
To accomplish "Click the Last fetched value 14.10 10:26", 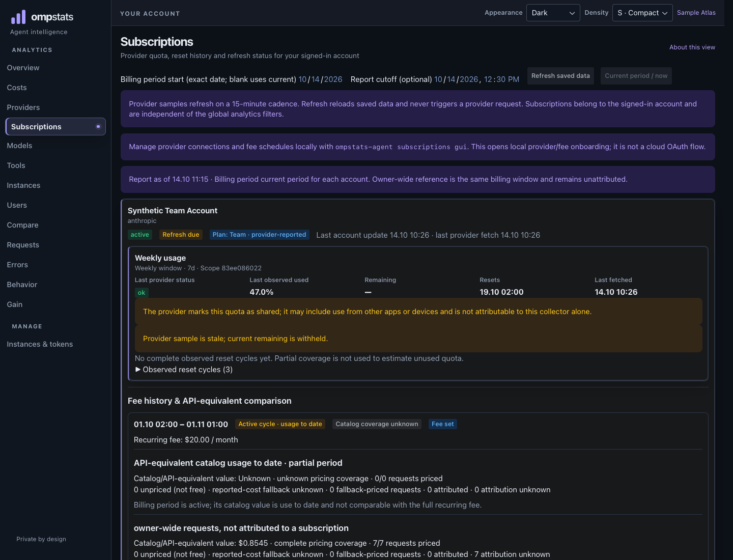I will [x=616, y=292].
